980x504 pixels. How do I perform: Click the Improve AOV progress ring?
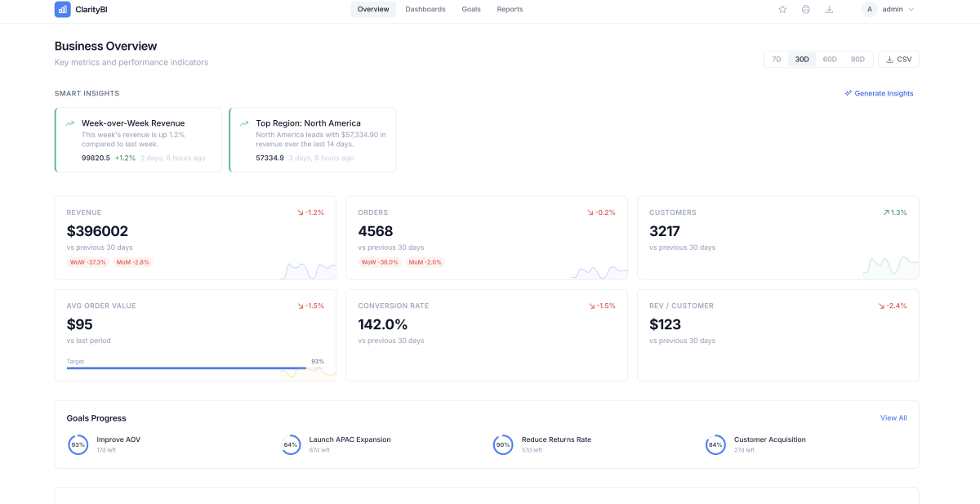[78, 444]
